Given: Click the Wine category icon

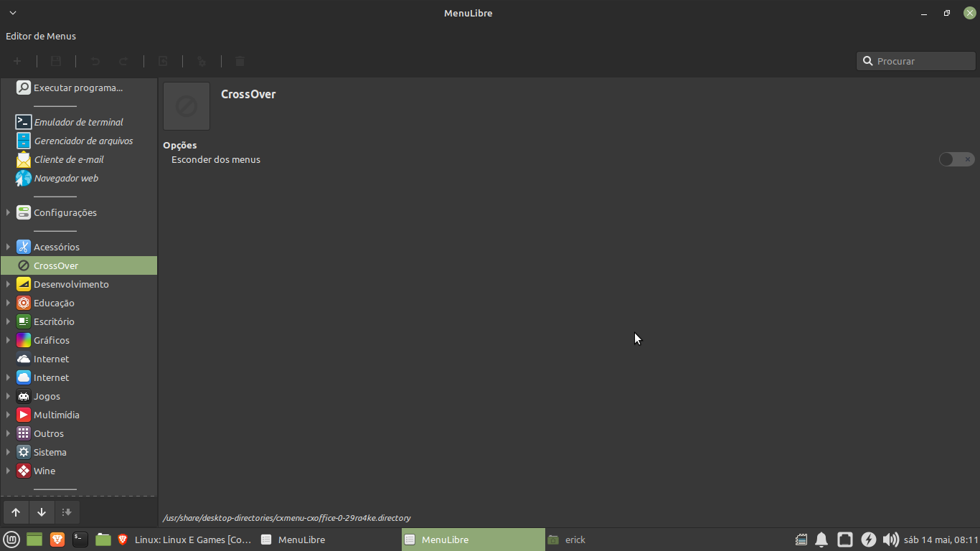Looking at the screenshot, I should click(24, 471).
